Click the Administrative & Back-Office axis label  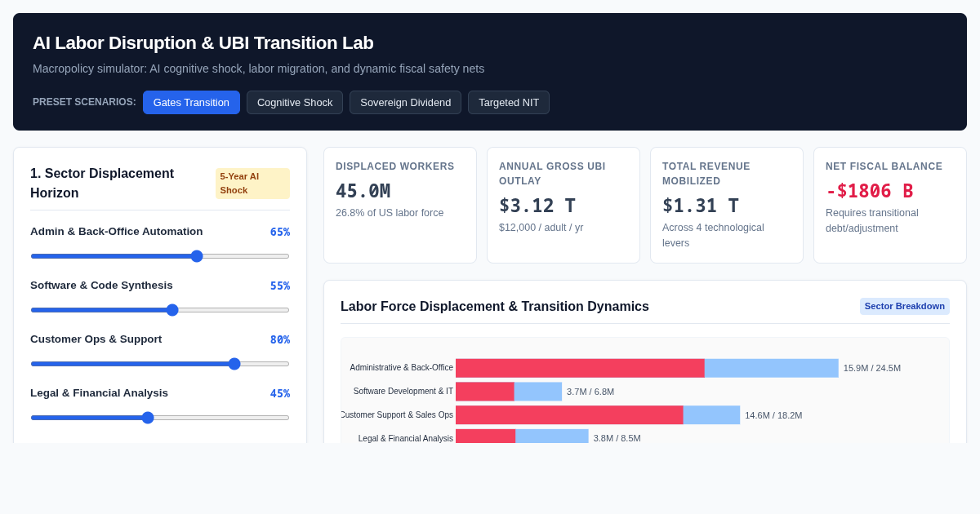(402, 368)
